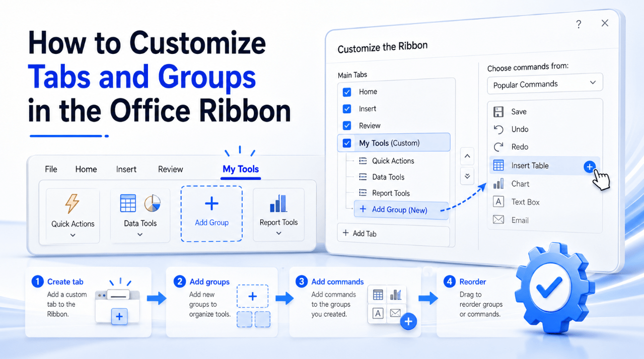Viewport: 644px width, 359px height.
Task: Click the Text Box icon in commands list
Action: point(498,202)
